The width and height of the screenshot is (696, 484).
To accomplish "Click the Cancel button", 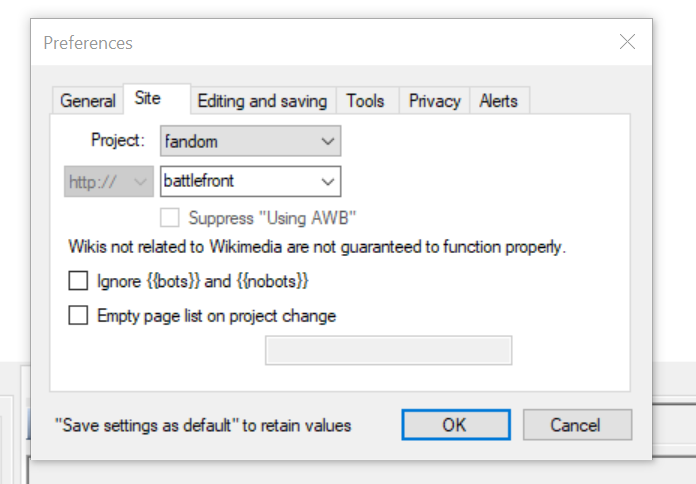I will click(576, 425).
